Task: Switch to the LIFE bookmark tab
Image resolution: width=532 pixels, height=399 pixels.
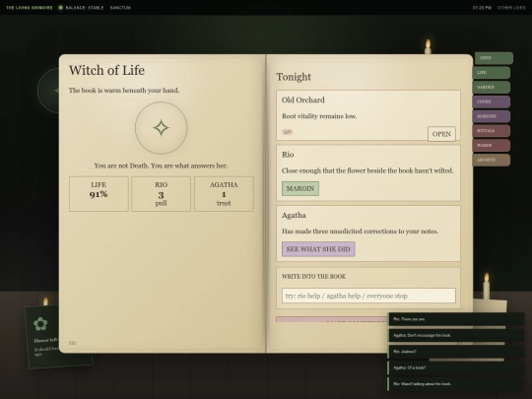Action: (x=492, y=73)
